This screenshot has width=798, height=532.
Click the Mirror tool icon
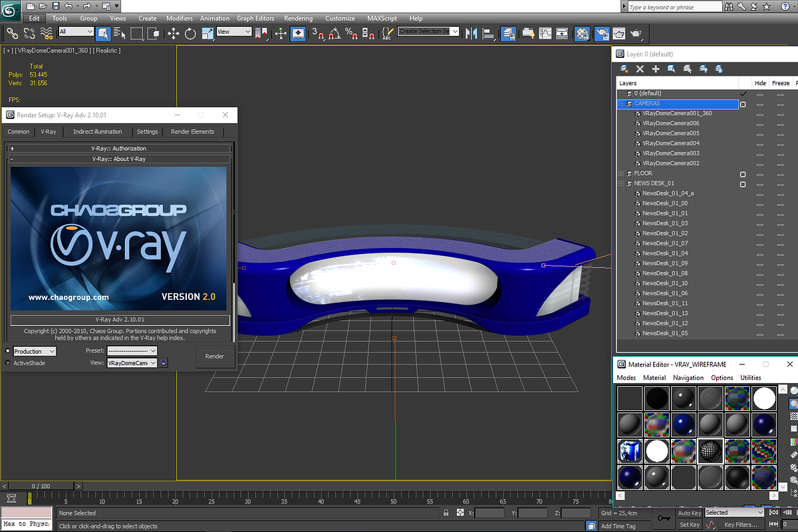(x=471, y=33)
